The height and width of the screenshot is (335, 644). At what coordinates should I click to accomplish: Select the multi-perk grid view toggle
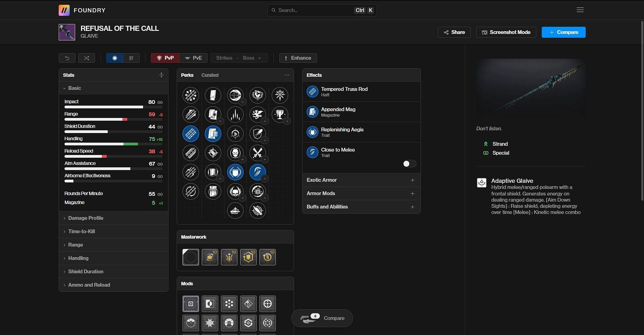pyautogui.click(x=131, y=58)
